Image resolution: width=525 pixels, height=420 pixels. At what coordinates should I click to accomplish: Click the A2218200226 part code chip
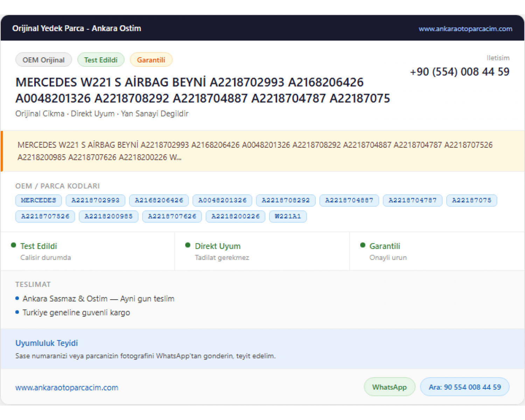coord(236,216)
